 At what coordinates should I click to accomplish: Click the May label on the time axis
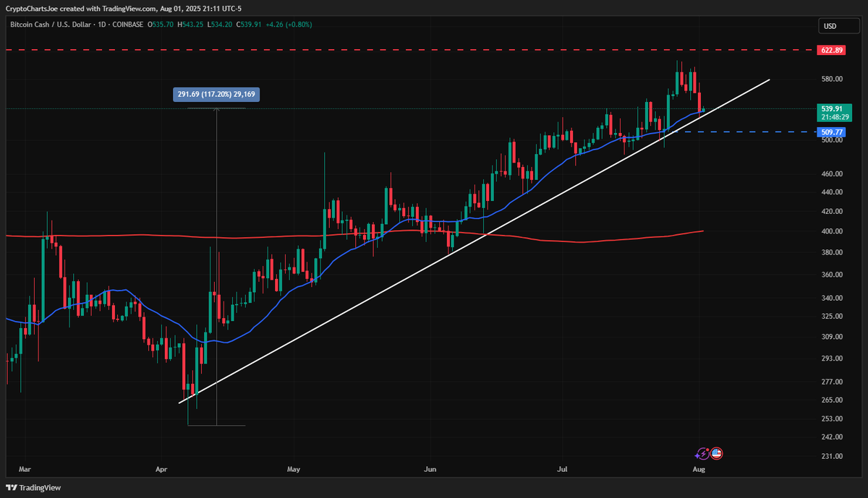(293, 468)
